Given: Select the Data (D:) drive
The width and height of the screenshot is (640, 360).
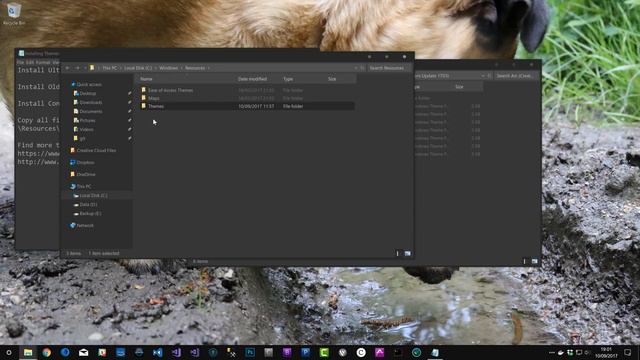Looking at the screenshot, I should click(88, 204).
